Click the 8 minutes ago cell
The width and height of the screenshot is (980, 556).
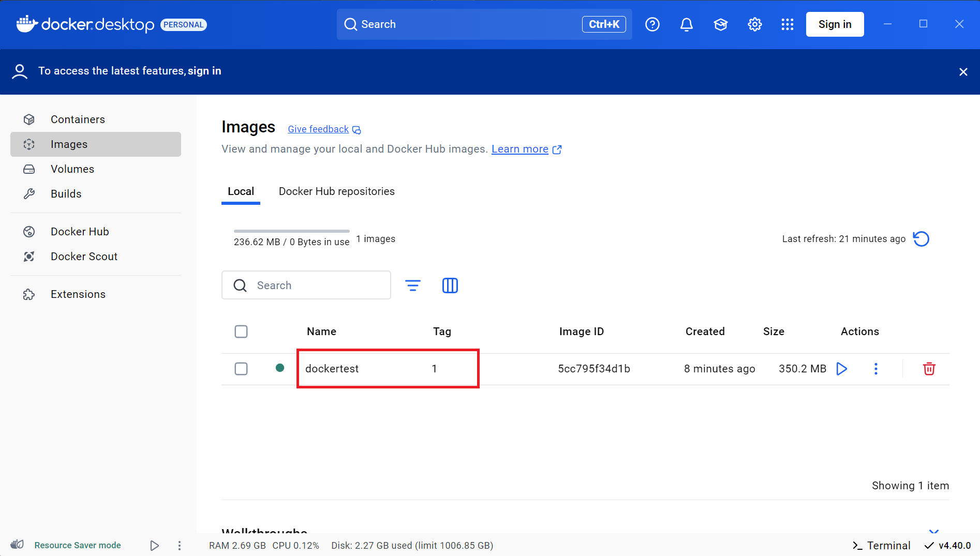719,369
